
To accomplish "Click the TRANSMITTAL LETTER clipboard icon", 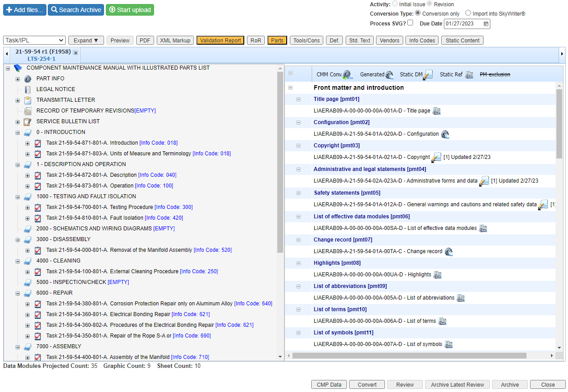I will (x=28, y=100).
